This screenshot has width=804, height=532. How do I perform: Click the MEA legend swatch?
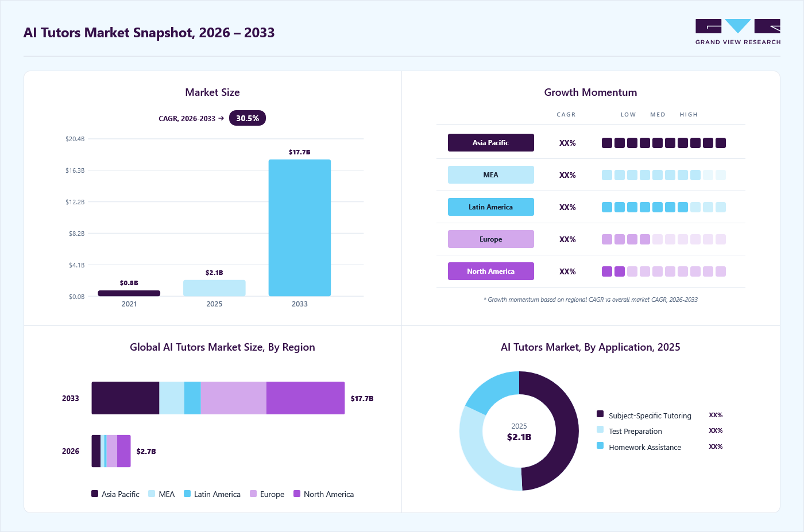152,494
